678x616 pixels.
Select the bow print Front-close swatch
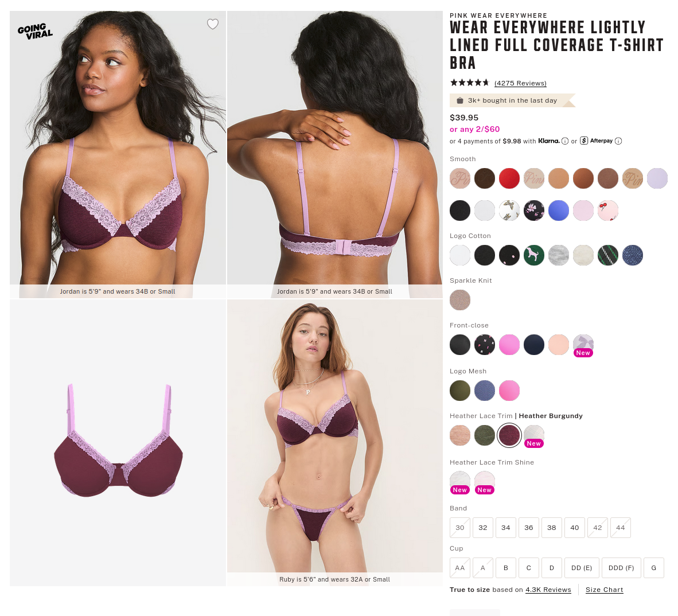coord(583,345)
